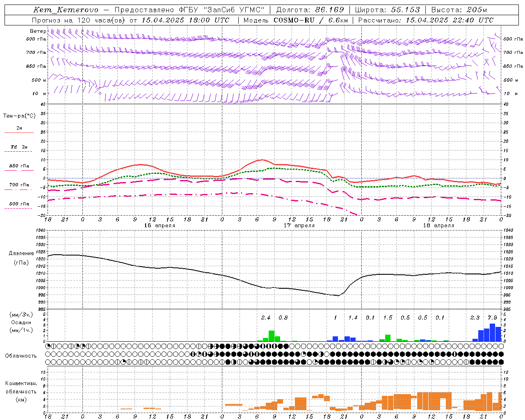Click the station title Kem_Kemerovo
This screenshot has width=525, height=420.
[x=66, y=10]
